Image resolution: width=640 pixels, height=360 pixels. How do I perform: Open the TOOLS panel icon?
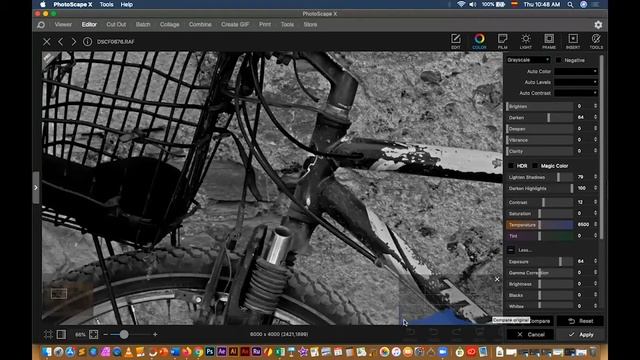[x=596, y=41]
